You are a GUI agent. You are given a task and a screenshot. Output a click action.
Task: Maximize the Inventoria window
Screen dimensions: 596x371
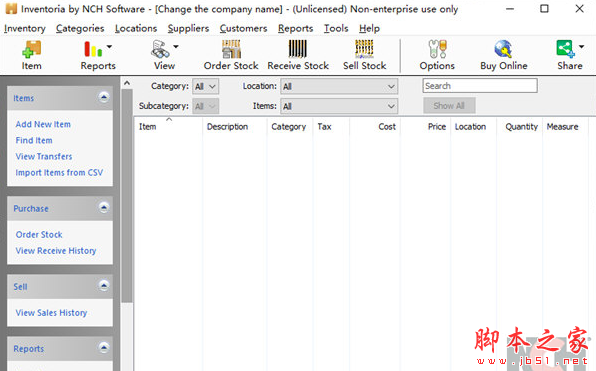coord(544,8)
